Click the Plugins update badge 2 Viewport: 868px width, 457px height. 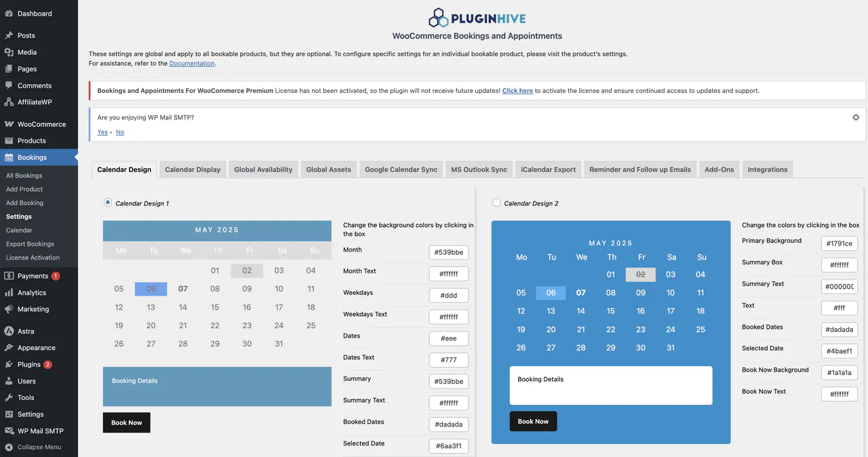tap(47, 365)
